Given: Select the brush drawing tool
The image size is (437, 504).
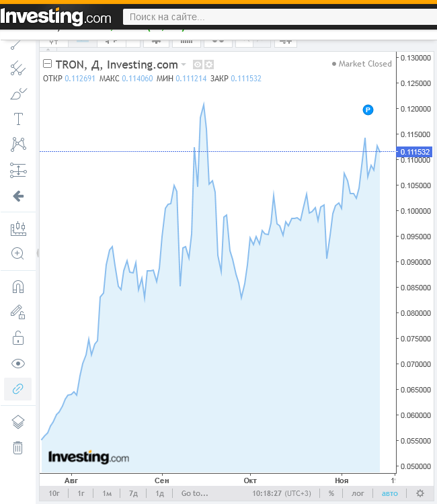Looking at the screenshot, I should tap(18, 94).
